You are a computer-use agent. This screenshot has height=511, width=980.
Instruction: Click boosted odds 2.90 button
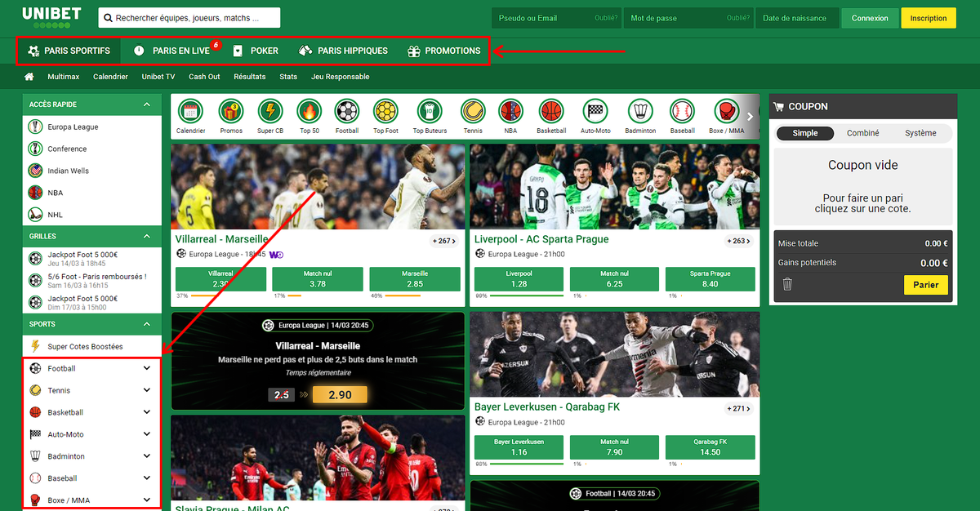[340, 395]
